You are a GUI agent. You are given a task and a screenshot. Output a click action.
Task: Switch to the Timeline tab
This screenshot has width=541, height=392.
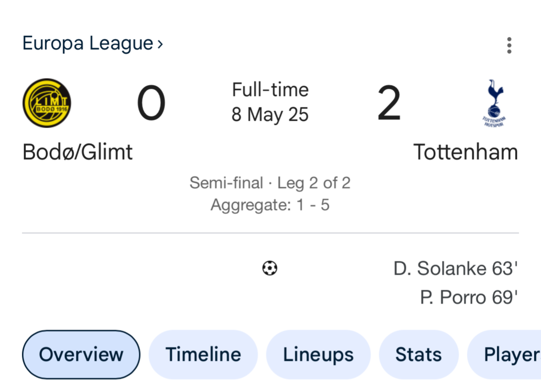[x=203, y=355]
